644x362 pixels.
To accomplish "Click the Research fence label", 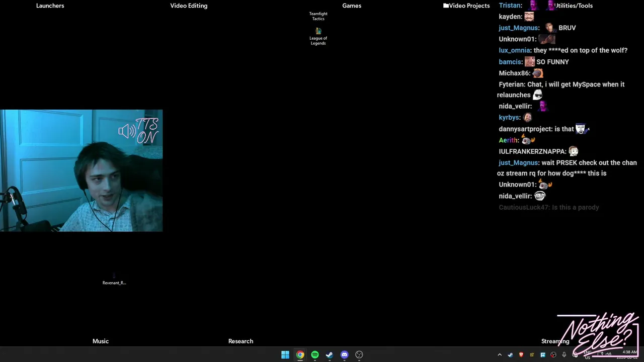I will (240, 341).
